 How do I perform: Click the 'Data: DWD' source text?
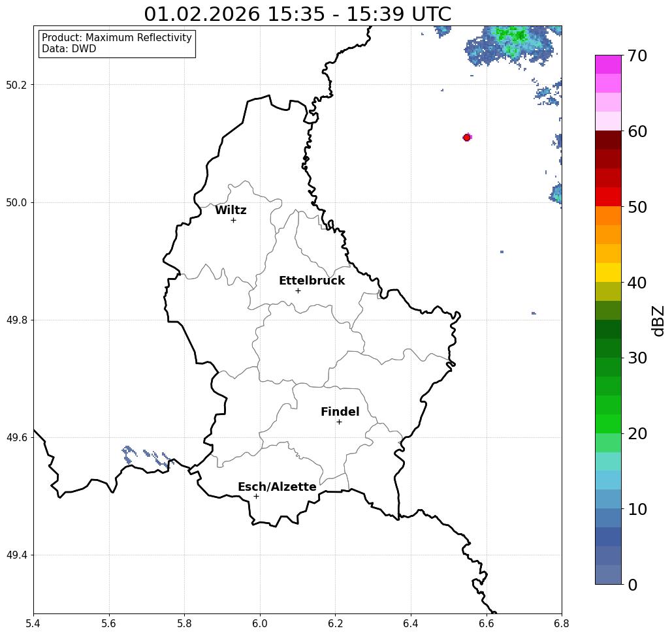click(69, 49)
